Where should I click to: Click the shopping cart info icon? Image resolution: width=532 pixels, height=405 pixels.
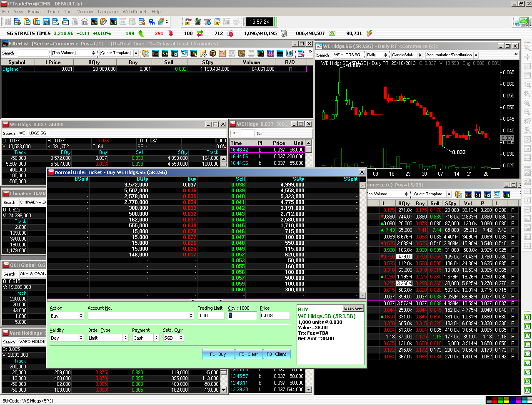[207, 21]
